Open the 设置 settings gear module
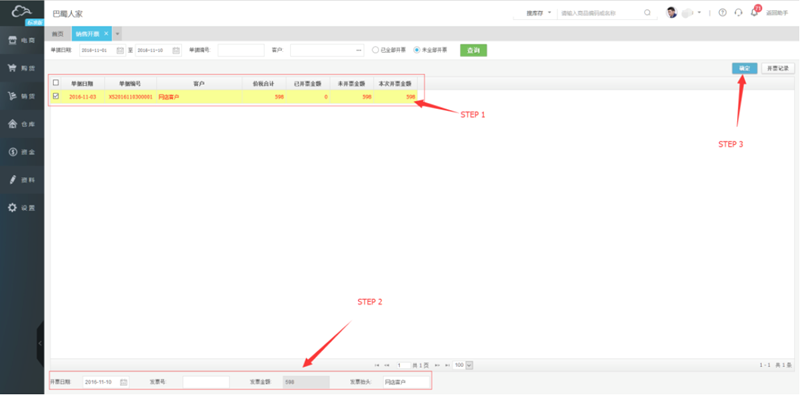Viewport: 800px width, 395px height. coord(22,208)
